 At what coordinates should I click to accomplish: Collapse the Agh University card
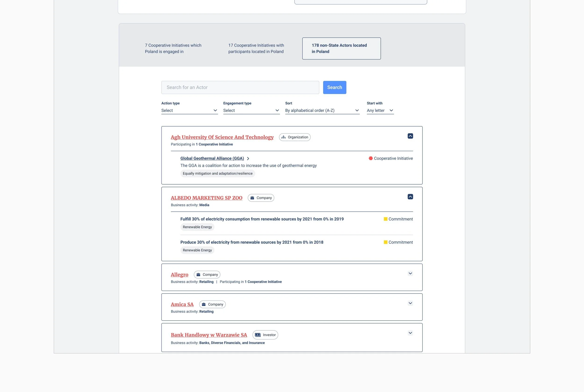pyautogui.click(x=410, y=136)
